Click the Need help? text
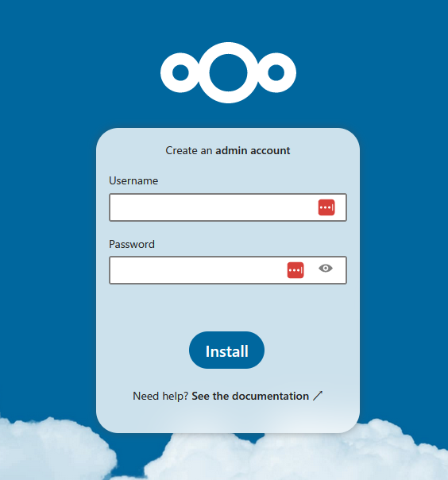The height and width of the screenshot is (480, 448). (160, 396)
